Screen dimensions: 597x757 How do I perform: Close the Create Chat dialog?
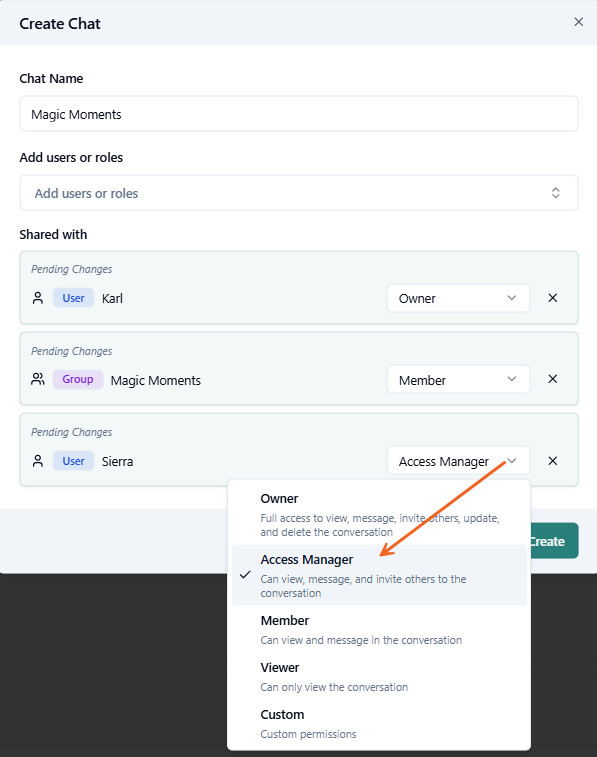pyautogui.click(x=578, y=22)
